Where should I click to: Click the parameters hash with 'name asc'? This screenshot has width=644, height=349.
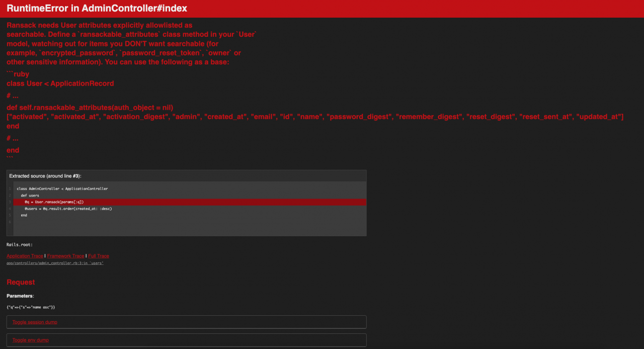click(x=31, y=307)
